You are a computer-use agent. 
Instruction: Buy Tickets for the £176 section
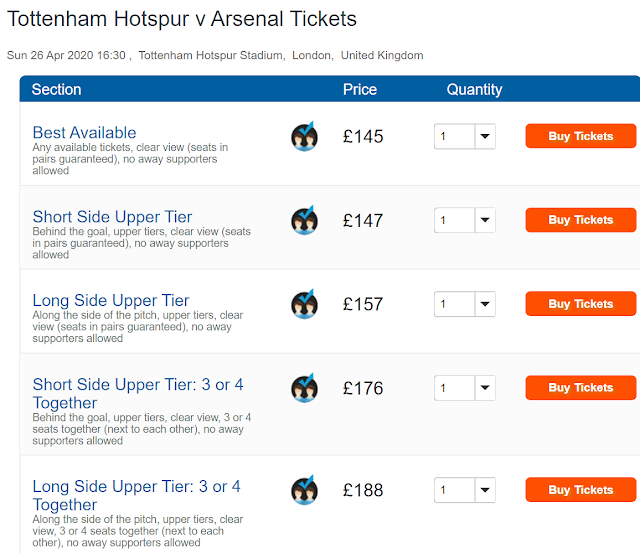580,388
